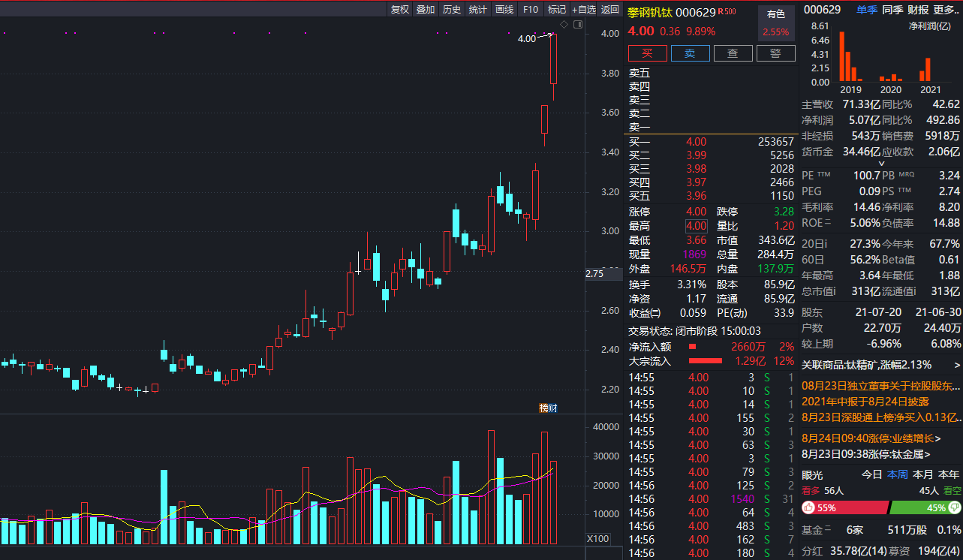Screen dimensions: 963x560
Task: Vote 看空 bearish
Action: pyautogui.click(x=952, y=490)
